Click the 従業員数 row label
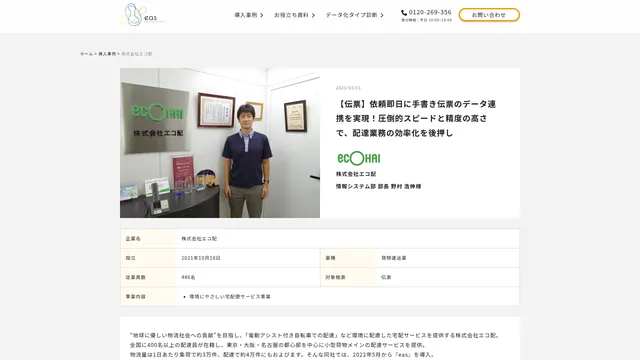This screenshot has height=360, width=640. tap(136, 277)
